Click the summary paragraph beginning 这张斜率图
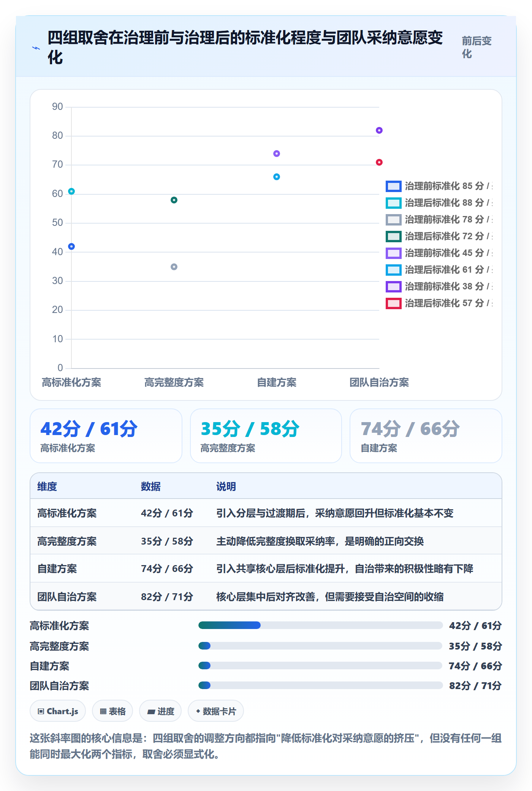532x791 pixels. pyautogui.click(x=266, y=746)
